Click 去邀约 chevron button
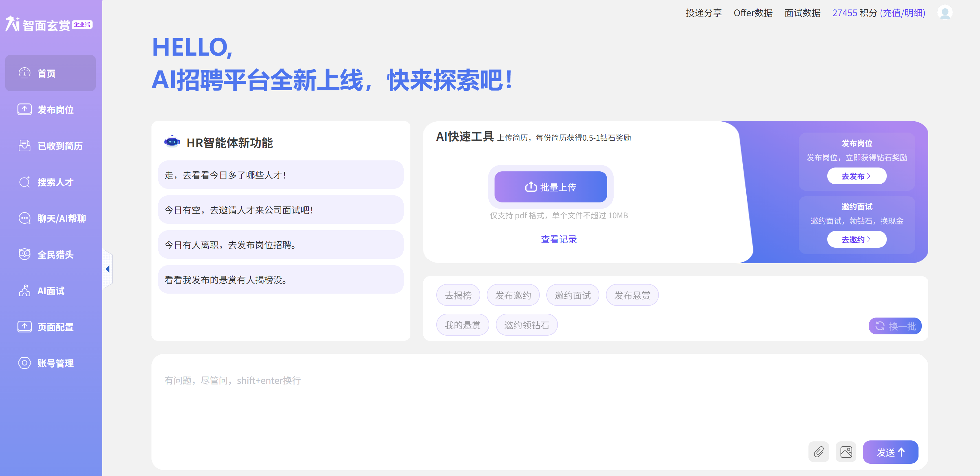Screen dimensions: 980x476 point(856,240)
